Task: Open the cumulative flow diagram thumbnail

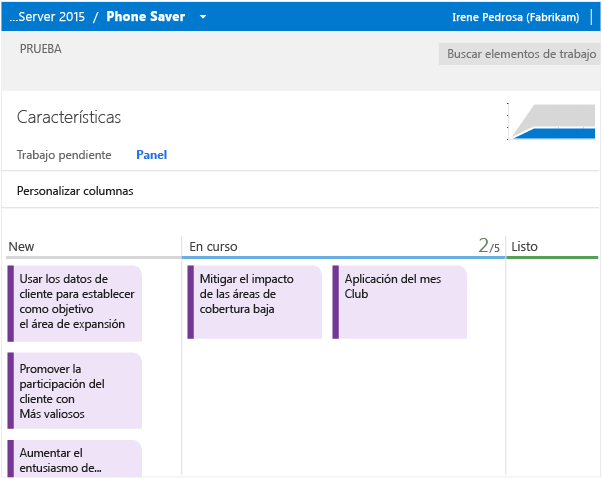Action: 553,121
